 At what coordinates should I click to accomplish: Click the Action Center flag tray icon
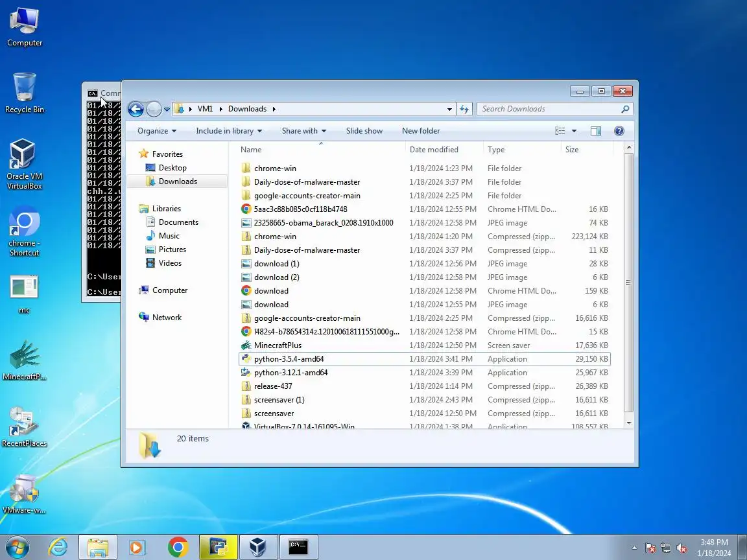coord(650,548)
